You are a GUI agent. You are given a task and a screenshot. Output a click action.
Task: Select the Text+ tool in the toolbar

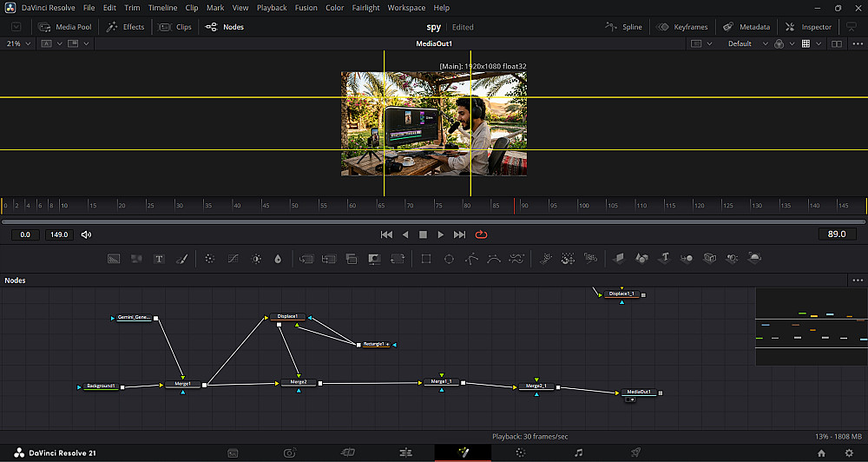159,259
